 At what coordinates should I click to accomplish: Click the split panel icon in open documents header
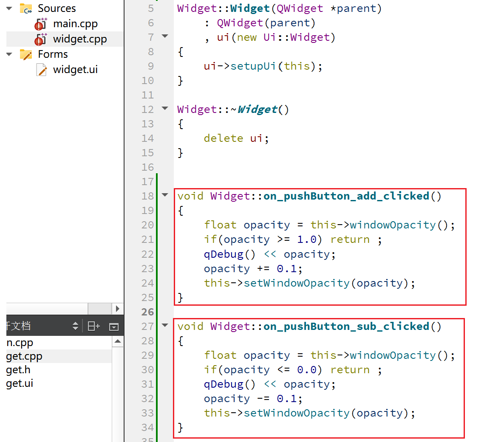(x=93, y=326)
